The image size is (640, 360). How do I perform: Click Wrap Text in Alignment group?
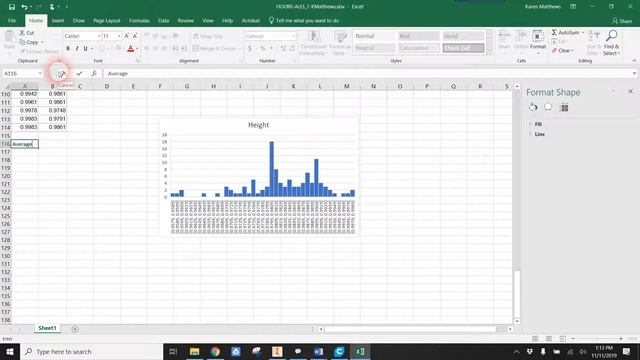coord(208,36)
